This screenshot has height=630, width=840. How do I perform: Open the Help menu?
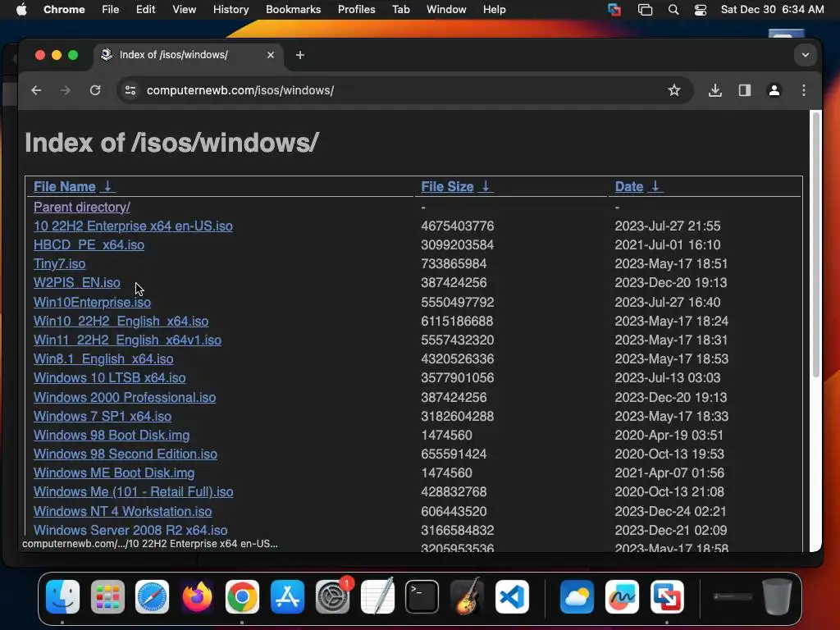[494, 10]
